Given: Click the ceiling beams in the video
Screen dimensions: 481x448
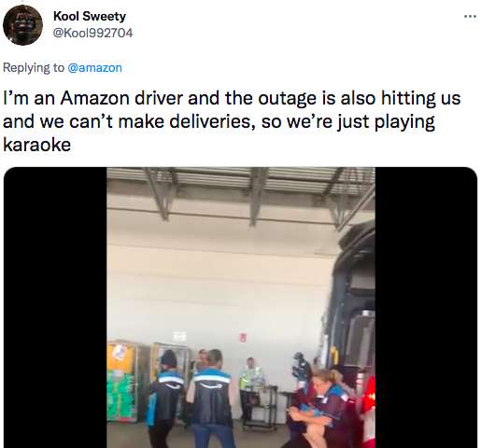Looking at the screenshot, I should tap(241, 194).
